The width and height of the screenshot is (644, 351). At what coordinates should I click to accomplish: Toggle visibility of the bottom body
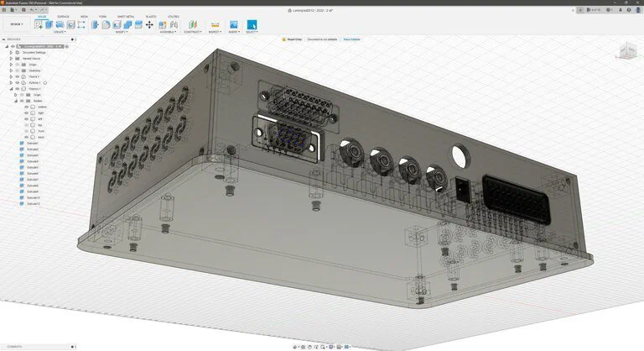[x=27, y=107]
